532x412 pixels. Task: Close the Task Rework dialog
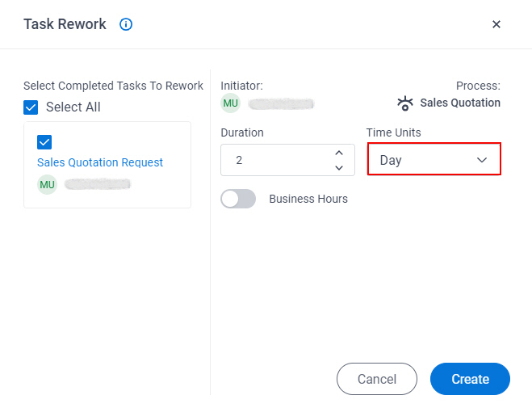[x=496, y=24]
